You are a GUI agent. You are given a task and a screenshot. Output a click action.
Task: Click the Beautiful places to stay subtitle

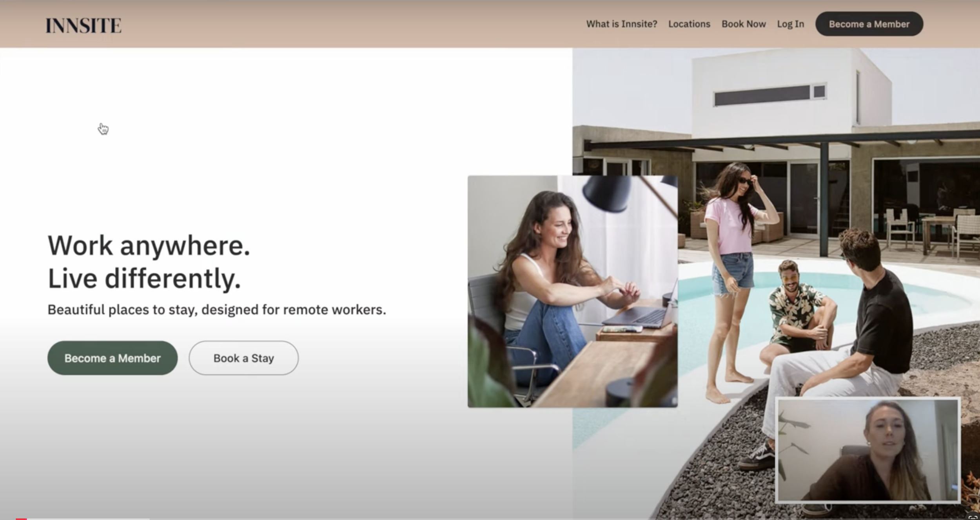(x=216, y=309)
